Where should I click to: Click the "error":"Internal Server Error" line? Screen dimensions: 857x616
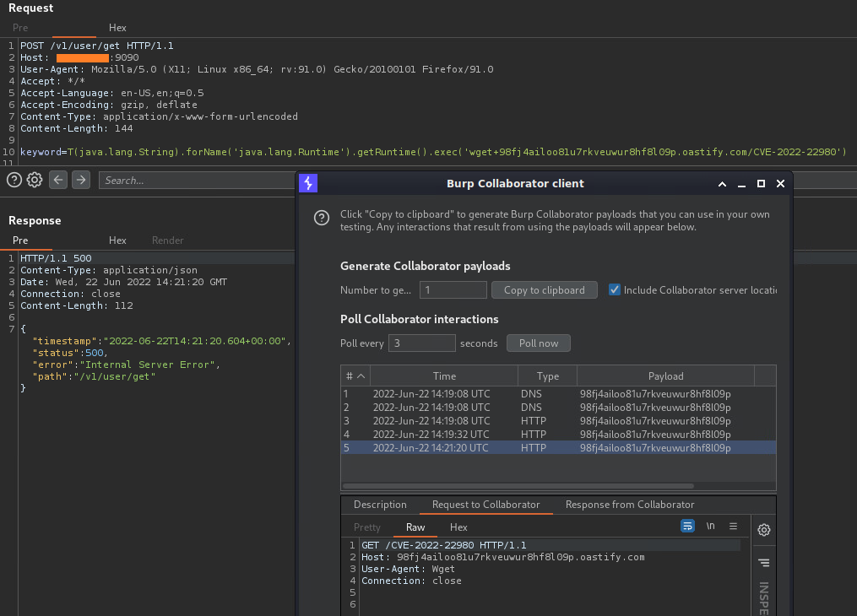127,365
